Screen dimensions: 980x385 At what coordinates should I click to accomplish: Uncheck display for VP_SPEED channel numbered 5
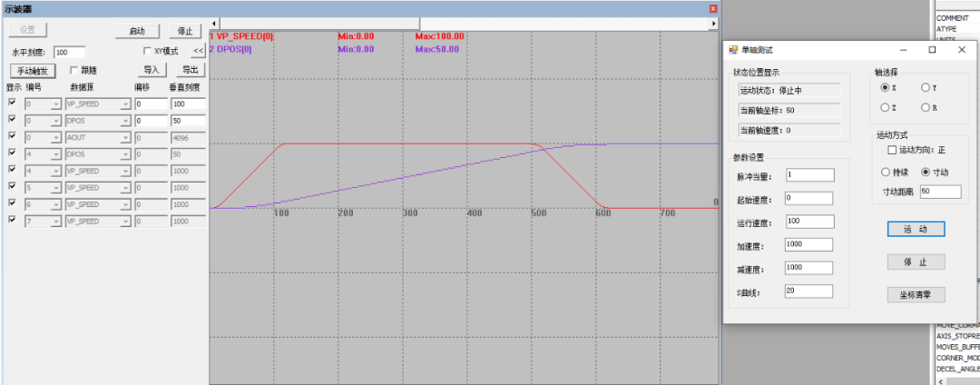point(13,187)
